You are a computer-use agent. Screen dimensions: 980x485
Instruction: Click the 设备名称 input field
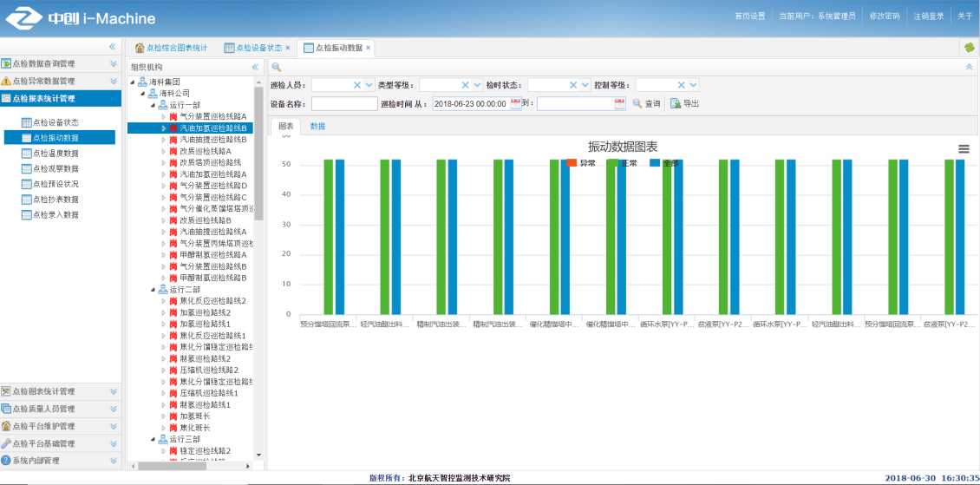[343, 104]
